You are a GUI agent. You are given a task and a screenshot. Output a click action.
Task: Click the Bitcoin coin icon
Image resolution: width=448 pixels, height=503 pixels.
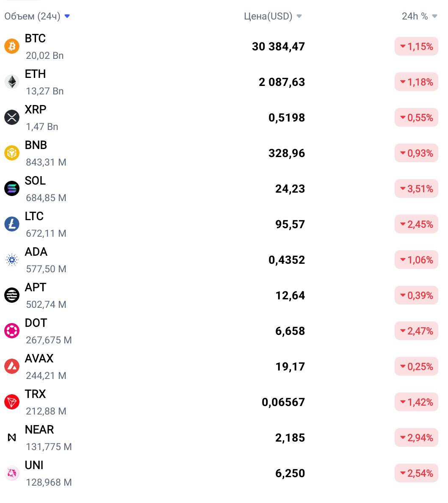point(12,46)
